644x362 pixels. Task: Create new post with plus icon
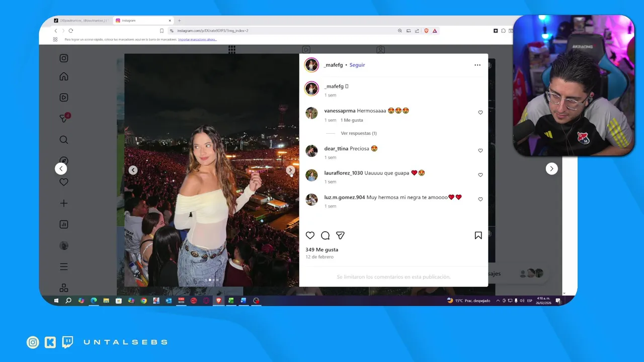coord(64,203)
